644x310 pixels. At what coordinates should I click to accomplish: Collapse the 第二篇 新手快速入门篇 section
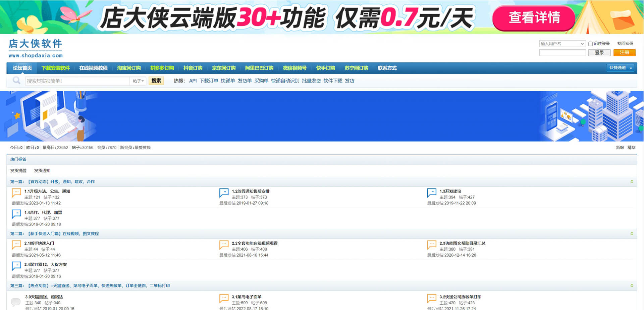(x=632, y=234)
